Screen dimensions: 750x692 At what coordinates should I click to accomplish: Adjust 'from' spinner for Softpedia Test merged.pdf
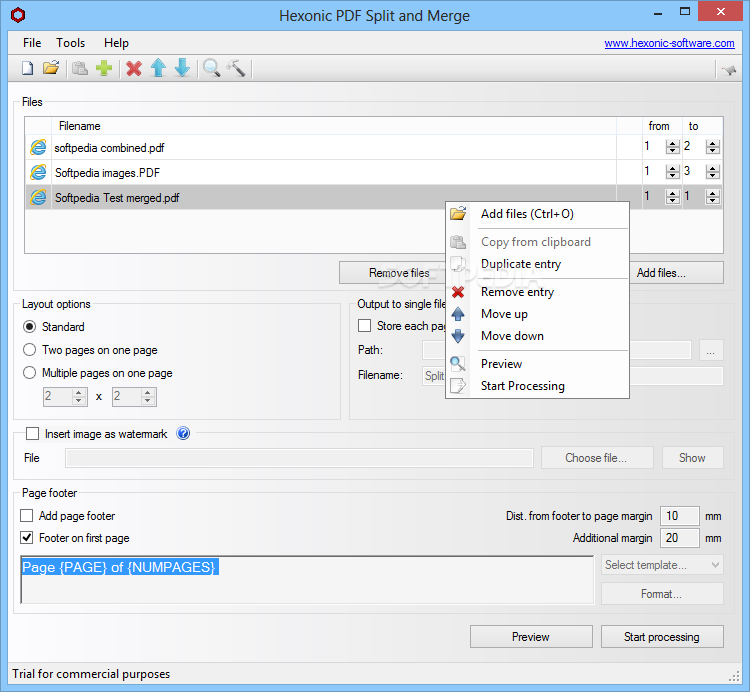tap(673, 197)
